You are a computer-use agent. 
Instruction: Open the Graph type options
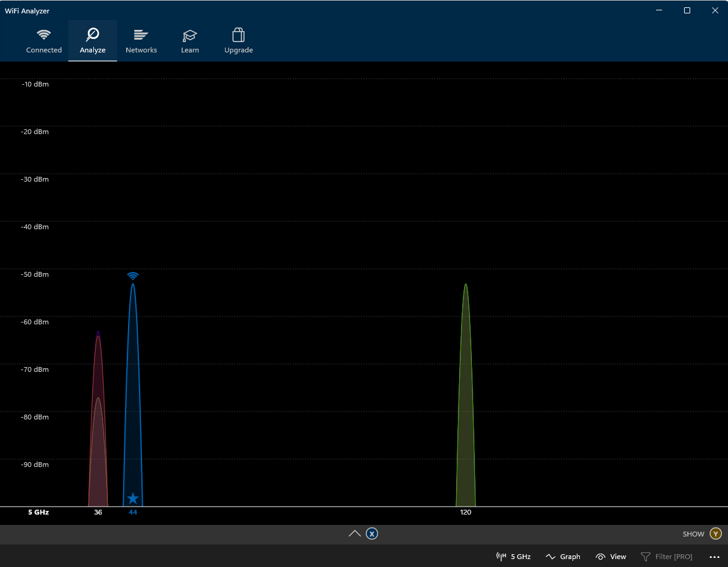[563, 557]
